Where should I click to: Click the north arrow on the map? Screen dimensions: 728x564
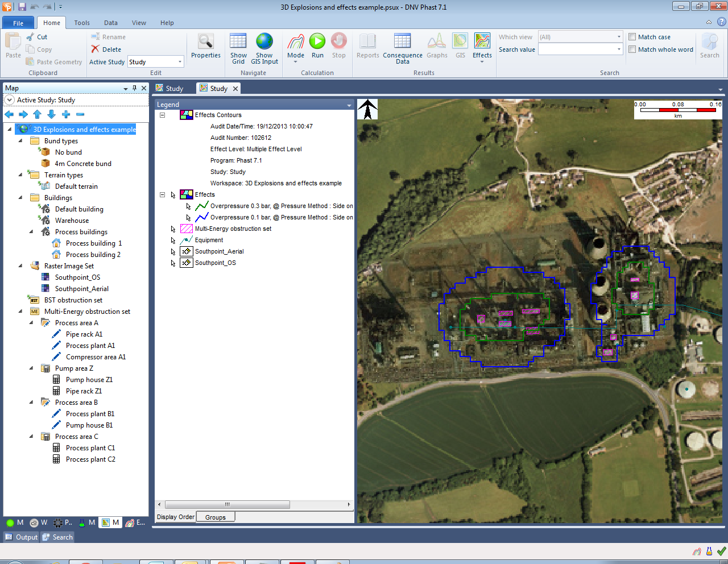click(367, 109)
